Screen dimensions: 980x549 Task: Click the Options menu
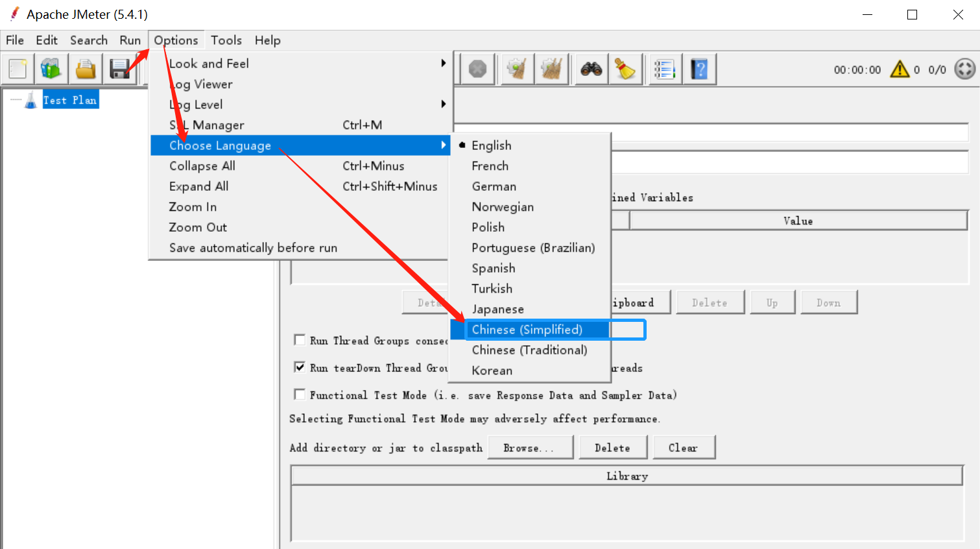(x=176, y=40)
